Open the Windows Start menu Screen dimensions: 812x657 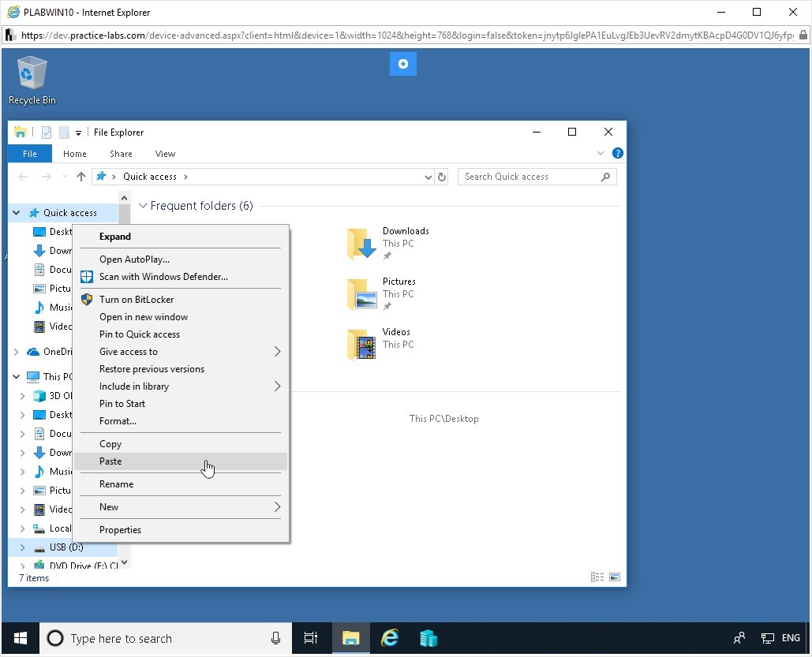(x=21, y=638)
